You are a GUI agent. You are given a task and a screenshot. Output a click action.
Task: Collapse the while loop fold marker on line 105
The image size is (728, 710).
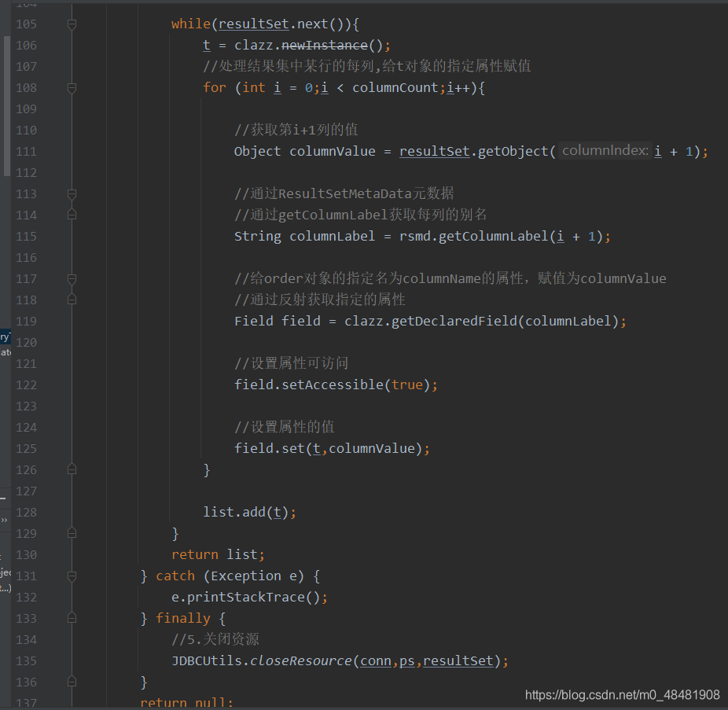[x=72, y=24]
